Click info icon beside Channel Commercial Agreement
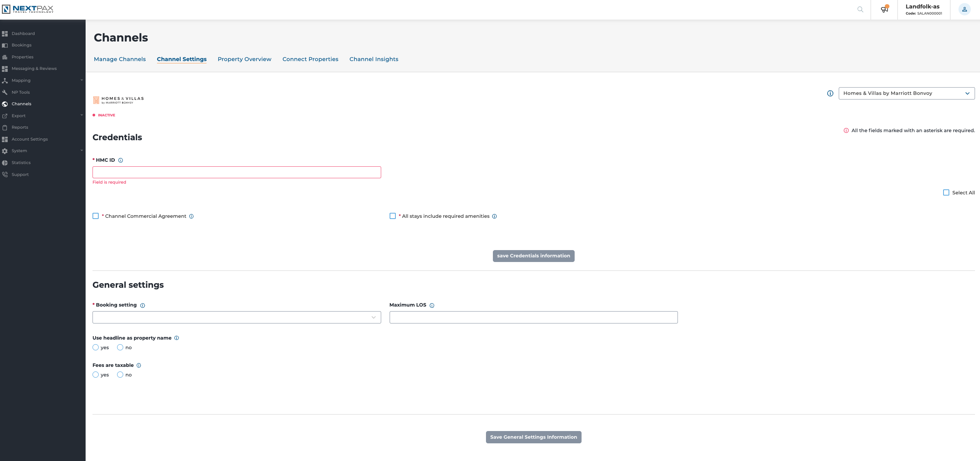Image resolution: width=980 pixels, height=461 pixels. 192,216
